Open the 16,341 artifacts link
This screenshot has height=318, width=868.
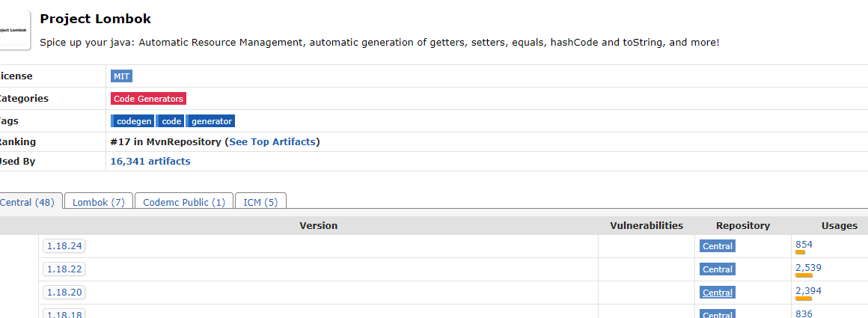tap(150, 161)
